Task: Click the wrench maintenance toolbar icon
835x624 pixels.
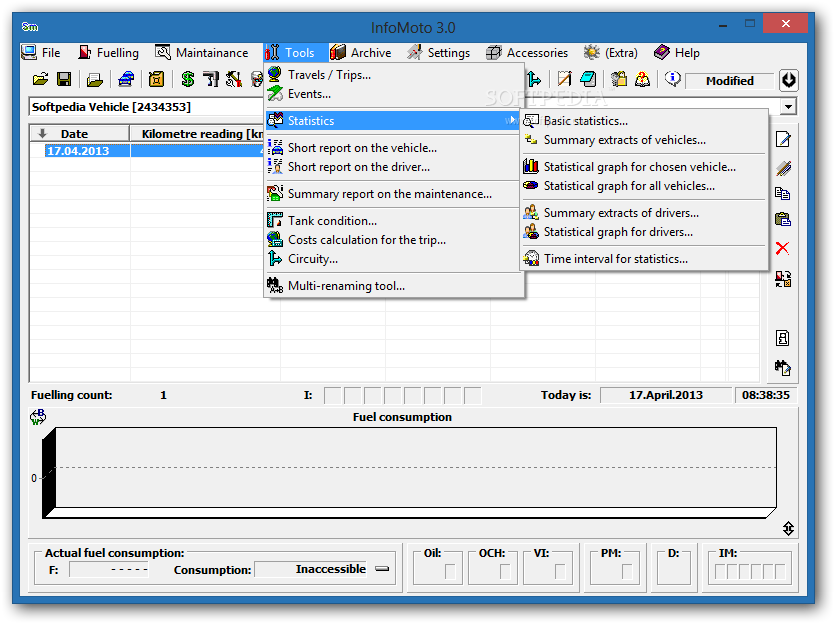Action: click(x=234, y=80)
